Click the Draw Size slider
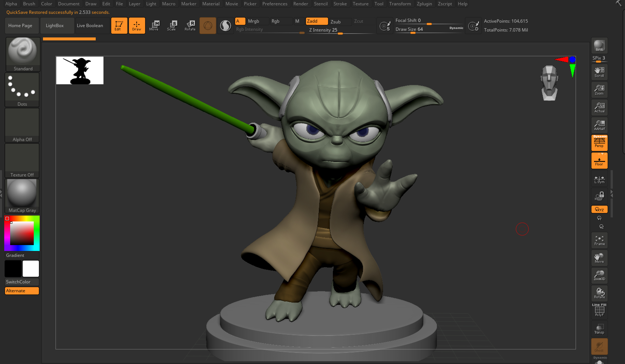The width and height of the screenshot is (625, 364). (x=429, y=29)
